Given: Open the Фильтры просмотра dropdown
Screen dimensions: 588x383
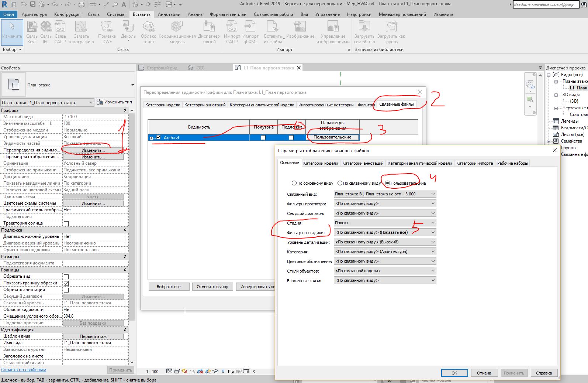Looking at the screenshot, I should (385, 204).
